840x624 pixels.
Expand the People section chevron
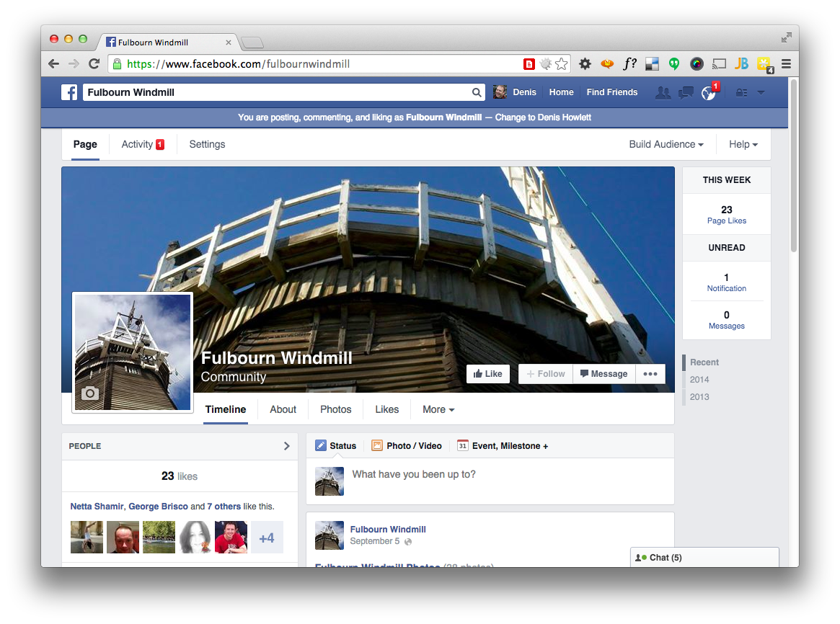[286, 446]
